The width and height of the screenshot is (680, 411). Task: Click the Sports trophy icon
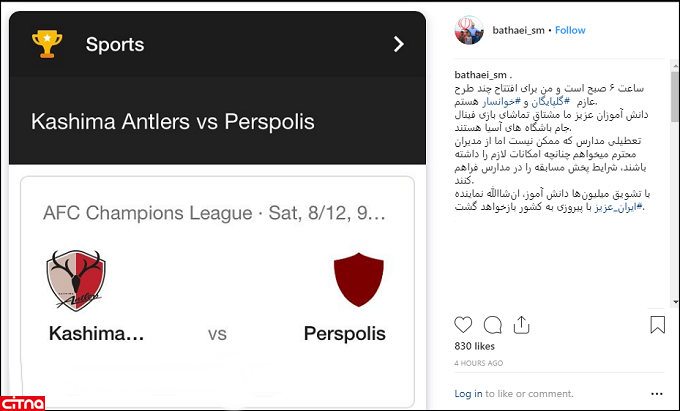47,44
